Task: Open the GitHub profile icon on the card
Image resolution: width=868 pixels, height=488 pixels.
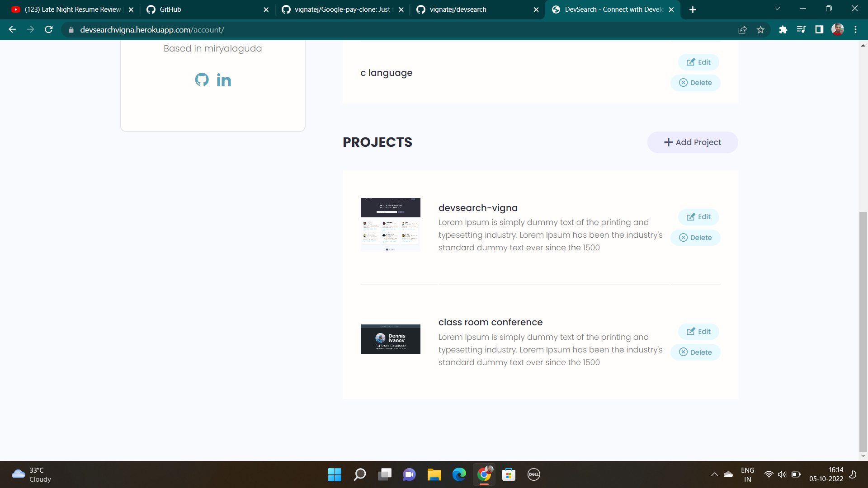Action: click(x=202, y=80)
